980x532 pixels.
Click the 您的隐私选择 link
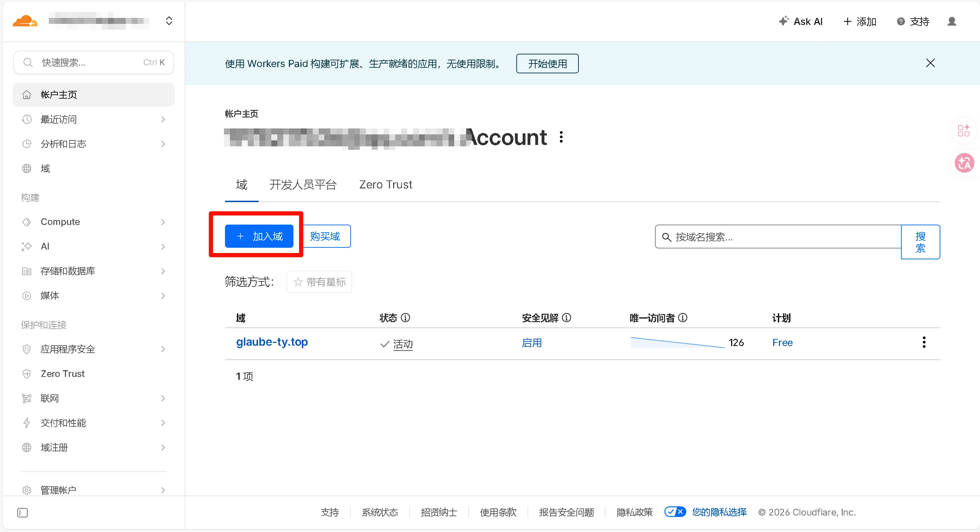tap(719, 512)
